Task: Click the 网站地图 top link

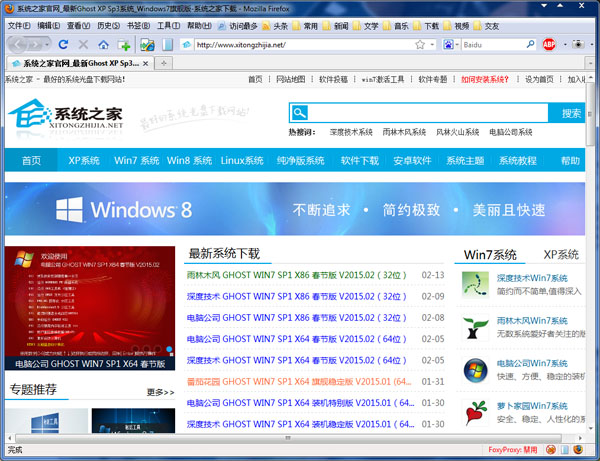Action: click(290, 79)
